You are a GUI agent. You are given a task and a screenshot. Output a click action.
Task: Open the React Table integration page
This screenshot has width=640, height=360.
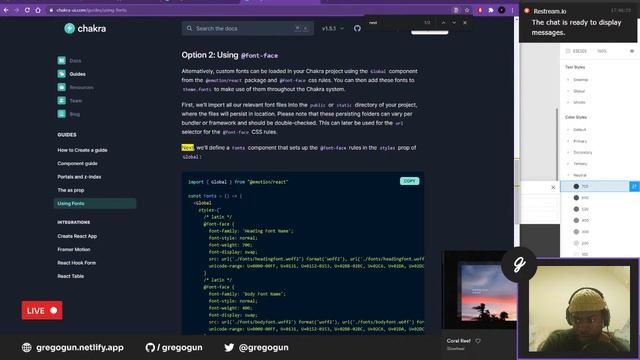71,276
